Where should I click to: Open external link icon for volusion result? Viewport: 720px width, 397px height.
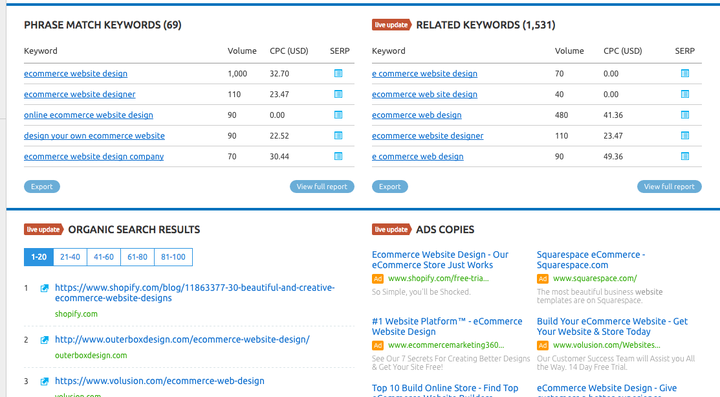click(44, 381)
